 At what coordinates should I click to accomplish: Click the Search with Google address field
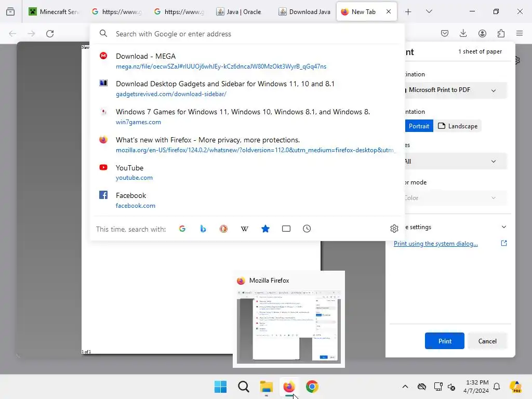247,34
